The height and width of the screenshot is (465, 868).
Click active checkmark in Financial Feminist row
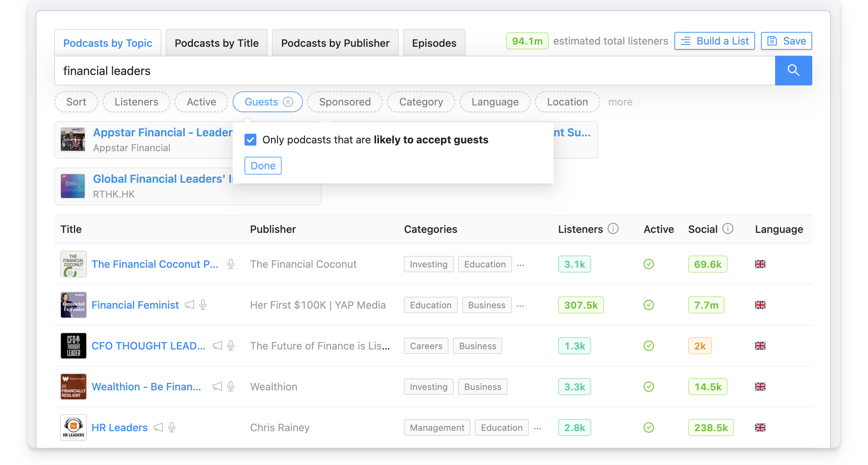(649, 305)
